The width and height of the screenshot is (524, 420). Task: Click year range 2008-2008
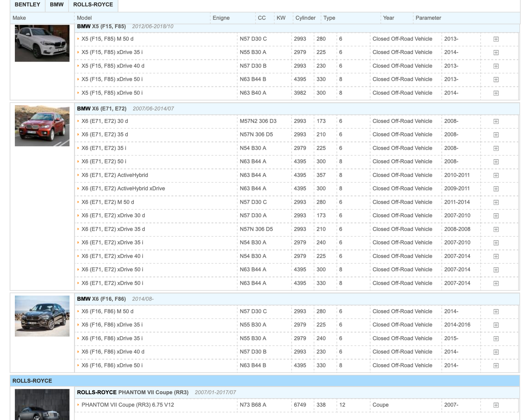pyautogui.click(x=457, y=229)
